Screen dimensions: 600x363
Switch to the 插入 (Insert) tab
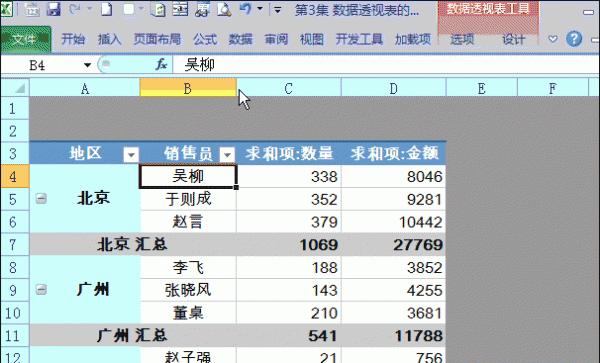point(109,39)
